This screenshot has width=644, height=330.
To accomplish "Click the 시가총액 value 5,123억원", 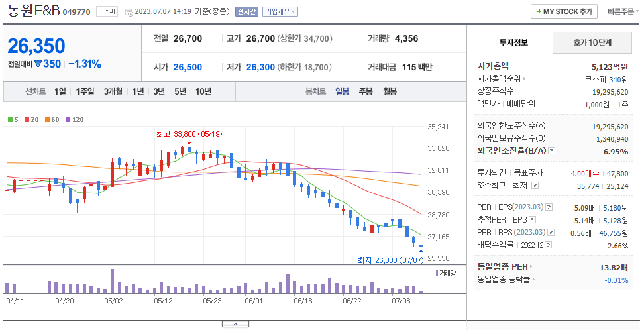I will click(610, 66).
